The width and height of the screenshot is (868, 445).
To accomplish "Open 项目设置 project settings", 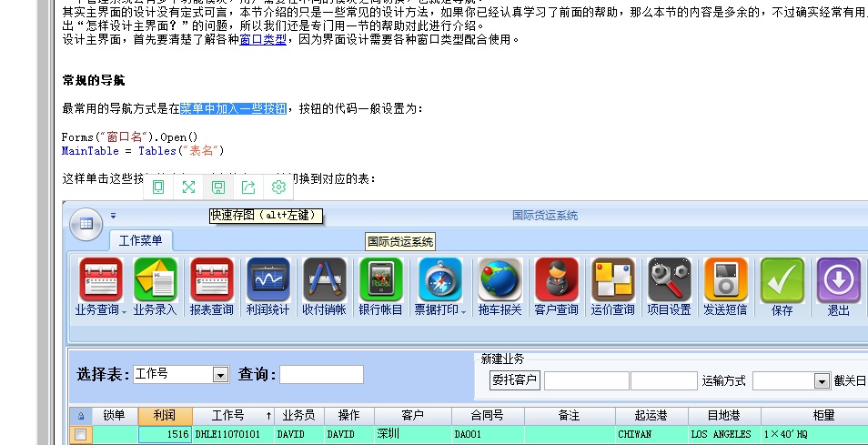I will pos(669,280).
